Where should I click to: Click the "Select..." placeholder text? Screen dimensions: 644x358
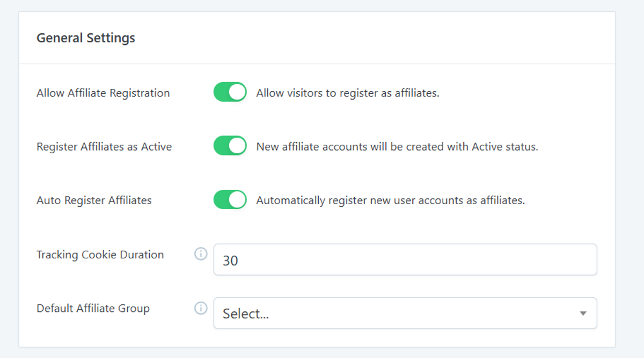click(246, 314)
